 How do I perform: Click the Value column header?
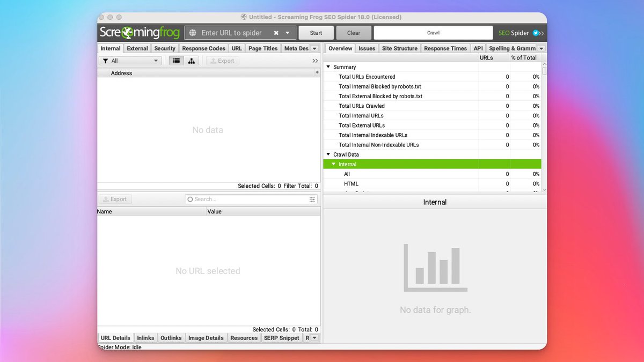click(264, 211)
